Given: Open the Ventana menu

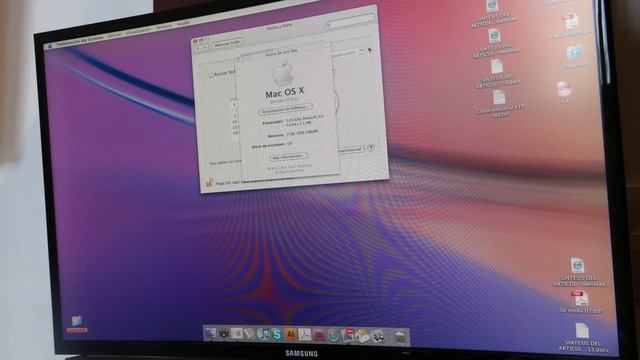Looking at the screenshot, I should click(164, 27).
